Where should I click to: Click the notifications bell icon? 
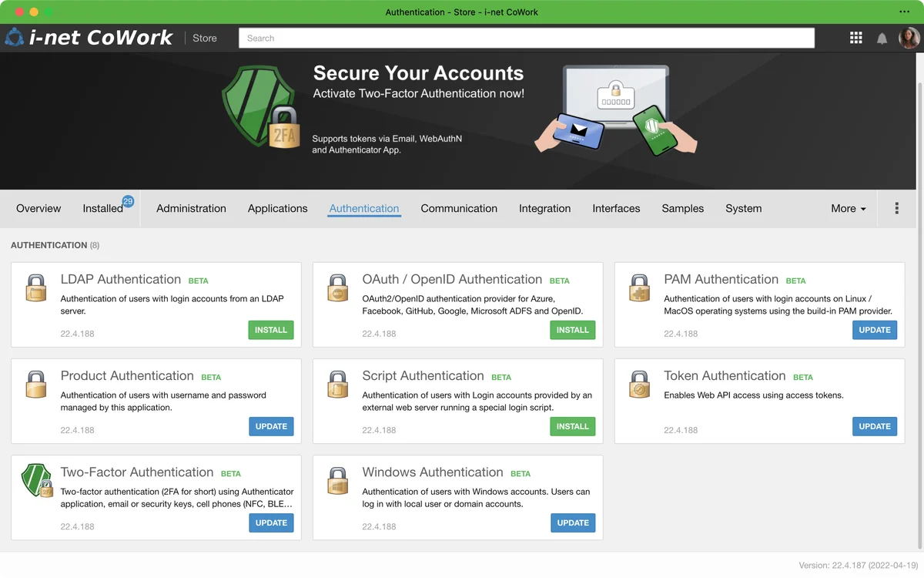point(882,39)
